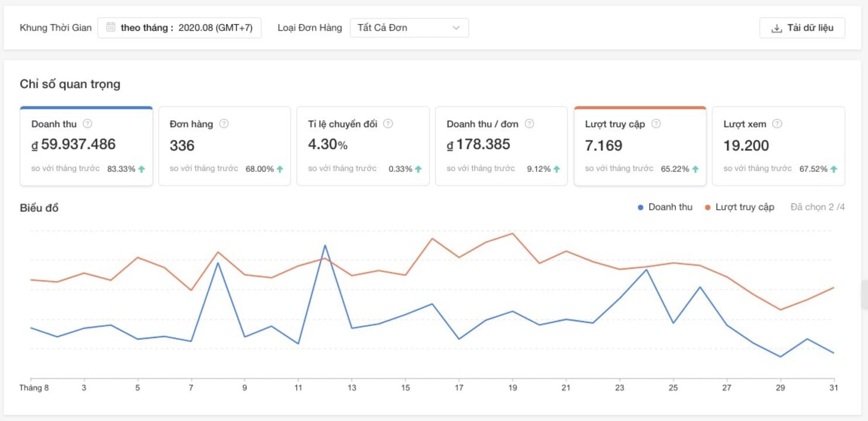
Task: Click the visits value 7.169
Action: point(603,145)
